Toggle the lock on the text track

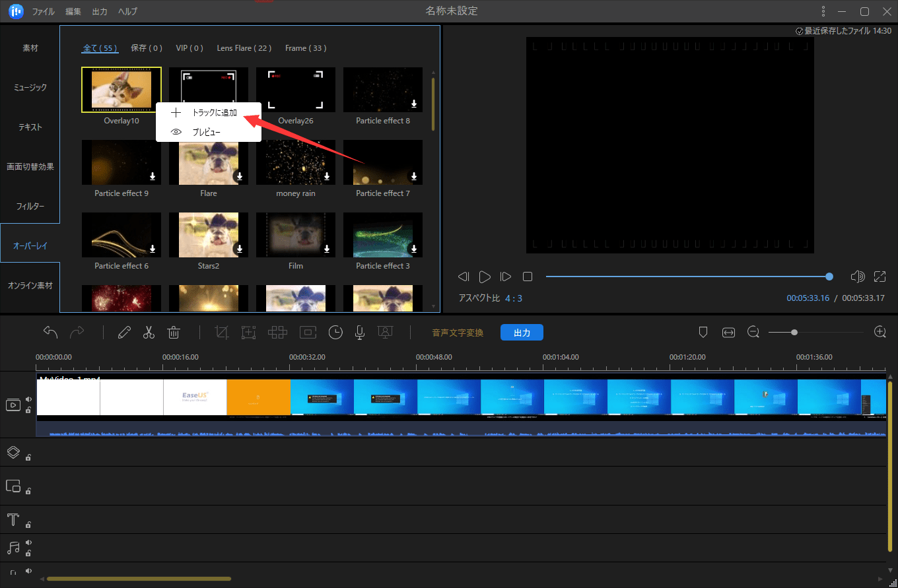click(x=28, y=525)
